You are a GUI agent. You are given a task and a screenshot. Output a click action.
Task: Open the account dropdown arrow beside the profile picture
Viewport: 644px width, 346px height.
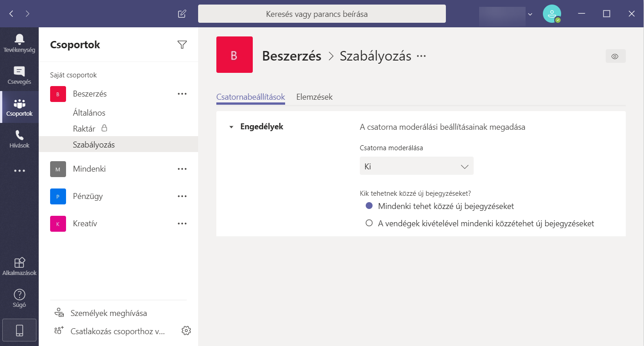530,14
